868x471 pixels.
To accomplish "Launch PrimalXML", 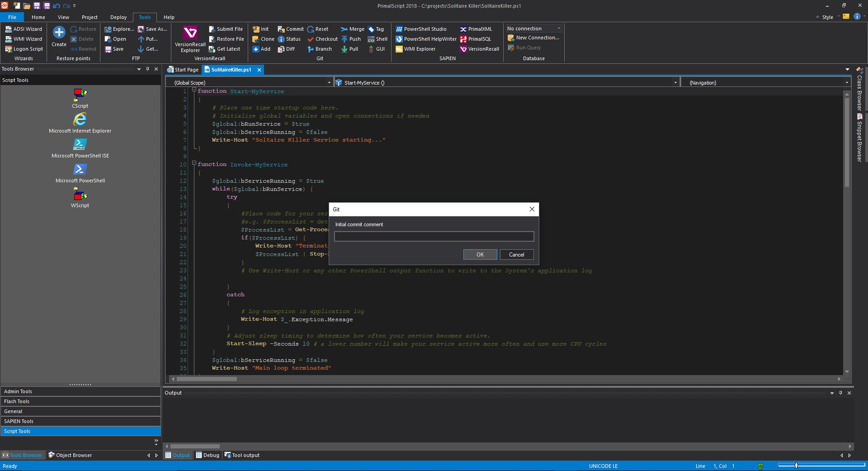I will [476, 29].
